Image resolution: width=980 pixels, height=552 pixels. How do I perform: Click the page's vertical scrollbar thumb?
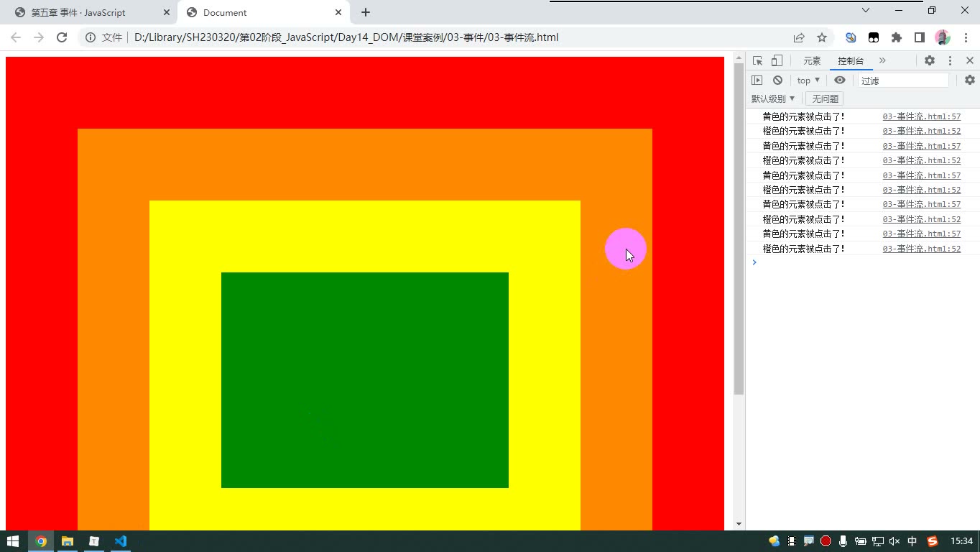pos(739,229)
